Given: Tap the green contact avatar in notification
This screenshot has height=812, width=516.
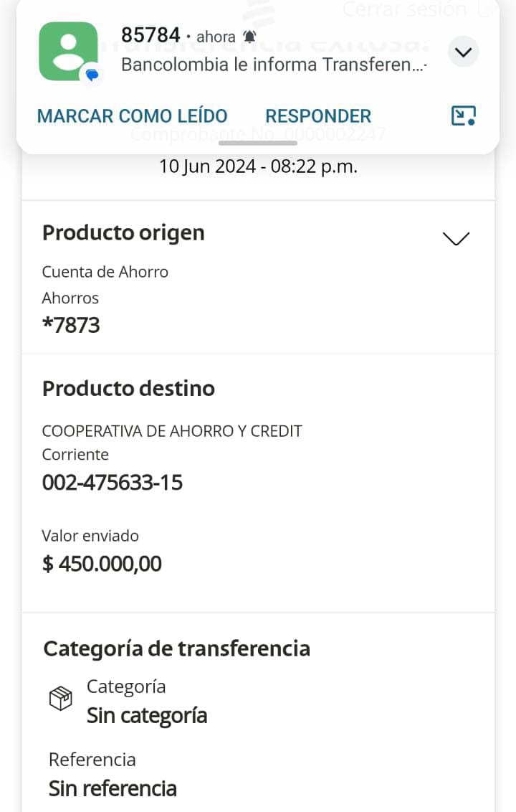Looking at the screenshot, I should (68, 51).
